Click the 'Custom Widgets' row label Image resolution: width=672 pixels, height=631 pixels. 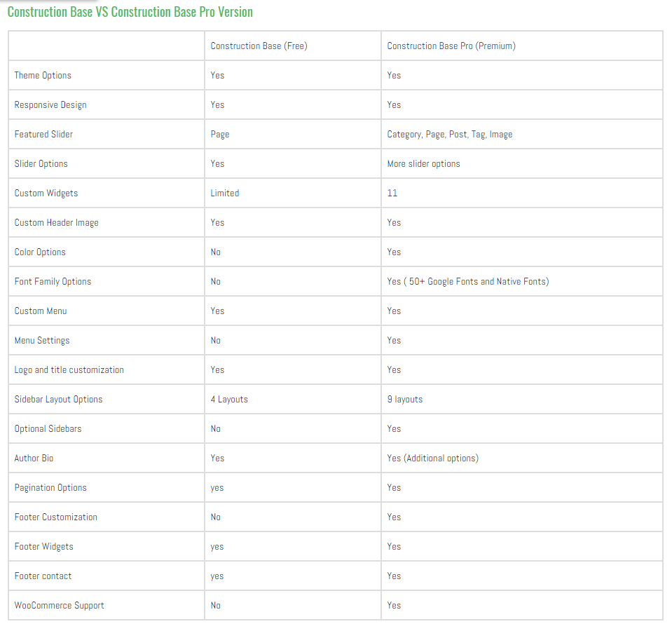[46, 194]
